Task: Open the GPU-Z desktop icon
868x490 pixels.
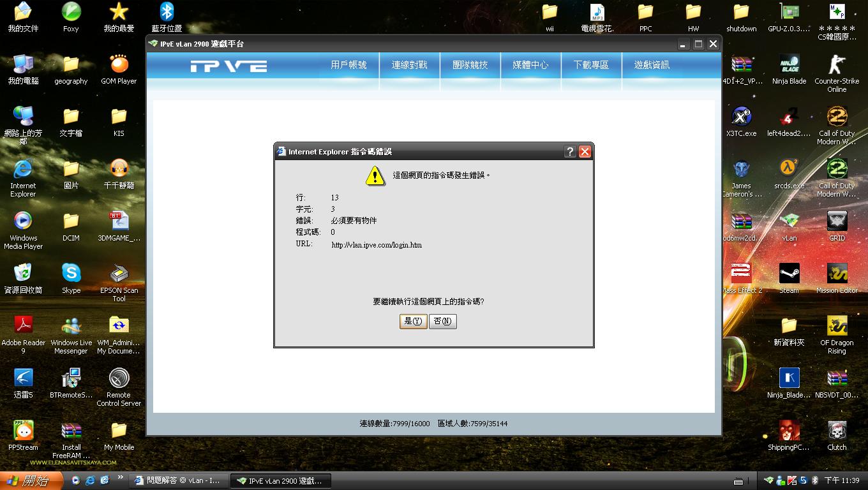Action: click(789, 17)
